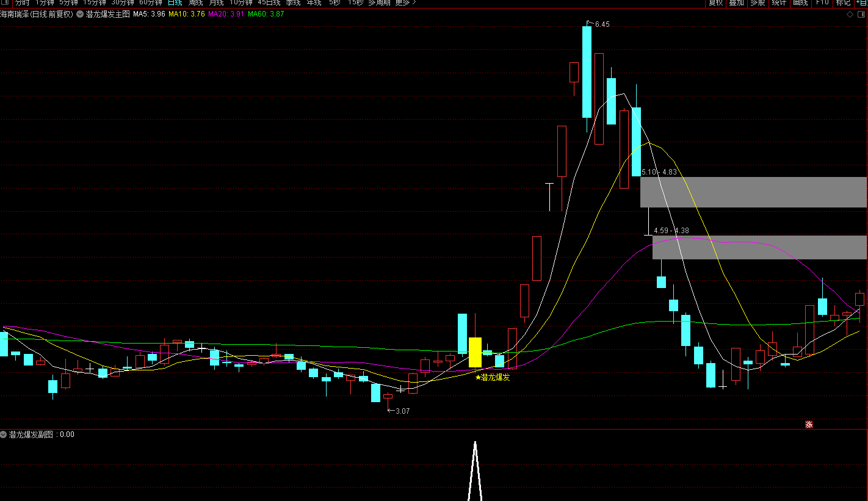Click the red 涨 marker icon
Screen dimensions: 868x501
[x=809, y=425]
